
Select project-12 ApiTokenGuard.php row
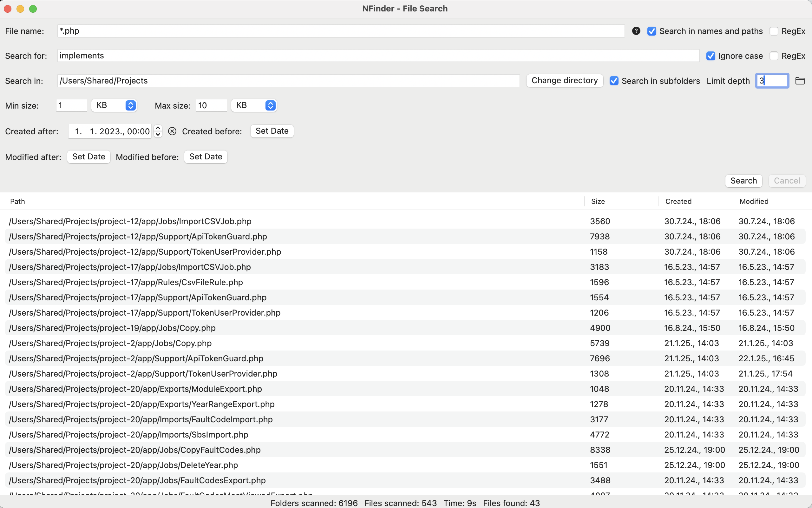(405, 237)
